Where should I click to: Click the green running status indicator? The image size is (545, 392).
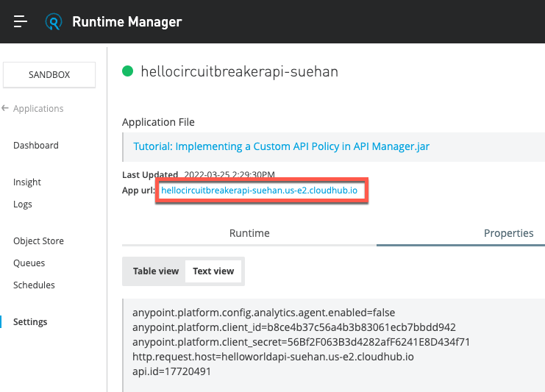pyautogui.click(x=127, y=71)
